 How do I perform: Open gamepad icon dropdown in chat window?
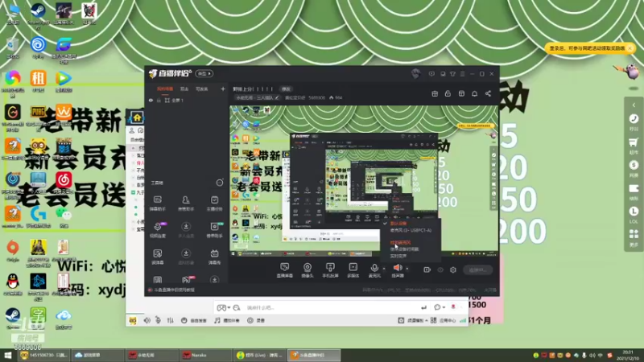(x=223, y=307)
